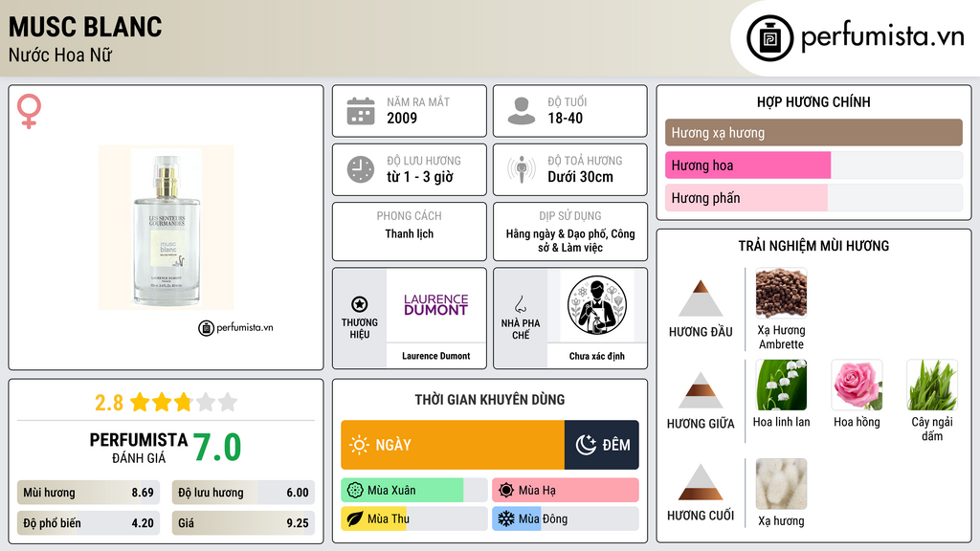The width and height of the screenshot is (980, 551).
Task: Click the Hương xạ hương accord bar
Action: [813, 132]
